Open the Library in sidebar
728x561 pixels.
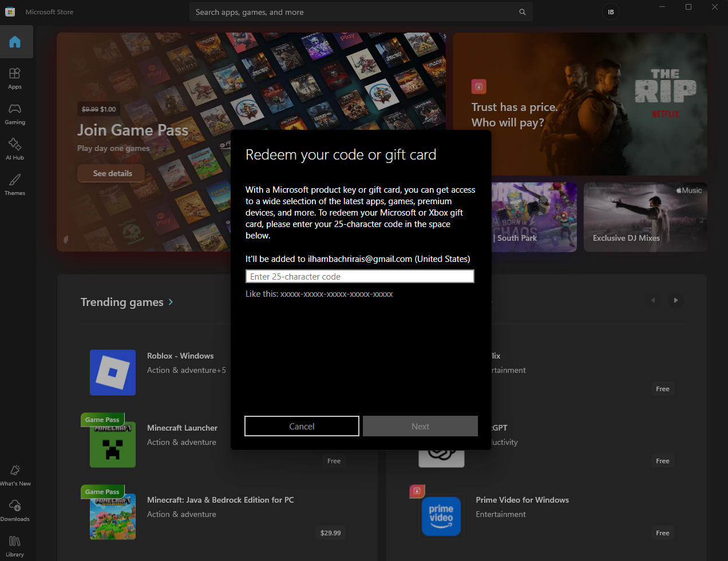[x=15, y=546]
